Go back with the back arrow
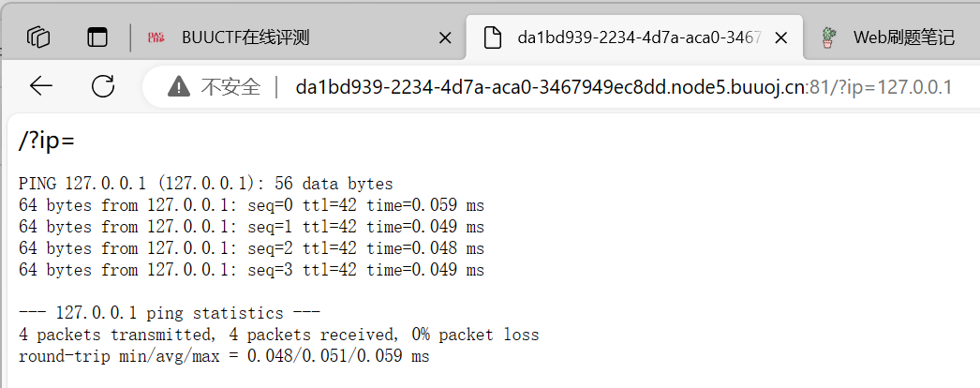Viewport: 980px width, 388px height. pyautogui.click(x=41, y=86)
